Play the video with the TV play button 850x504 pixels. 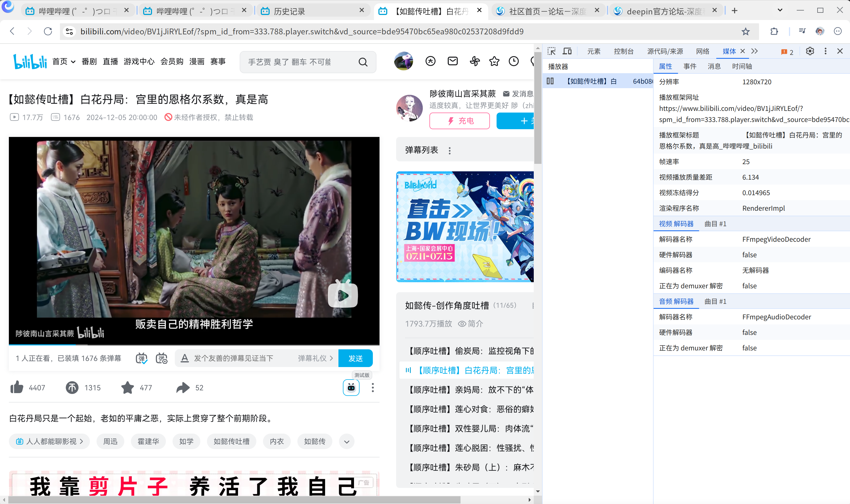coord(343,295)
